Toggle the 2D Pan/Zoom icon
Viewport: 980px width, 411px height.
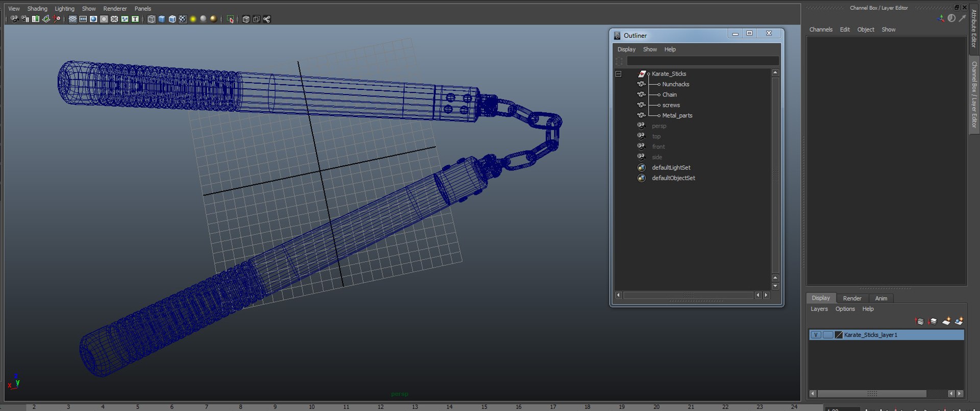(57, 19)
